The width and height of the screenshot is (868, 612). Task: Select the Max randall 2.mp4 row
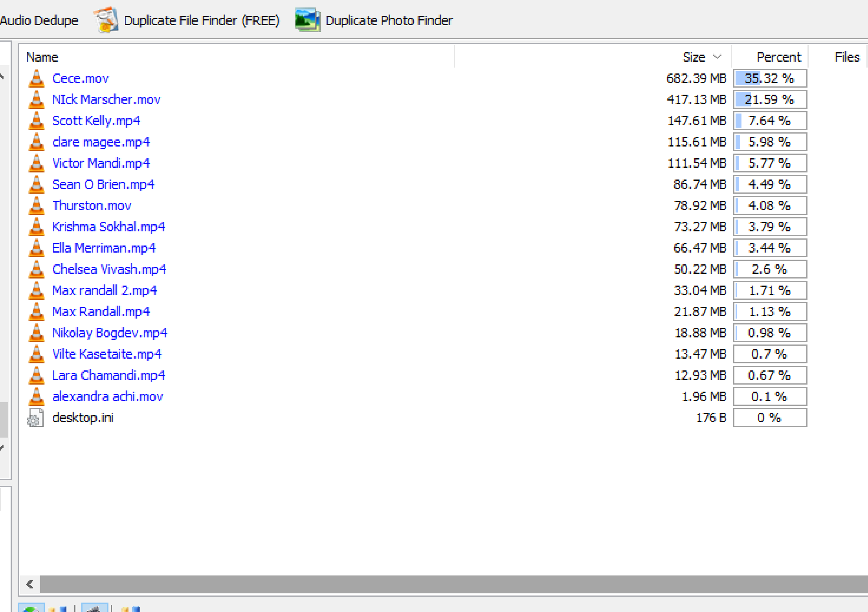pos(105,291)
